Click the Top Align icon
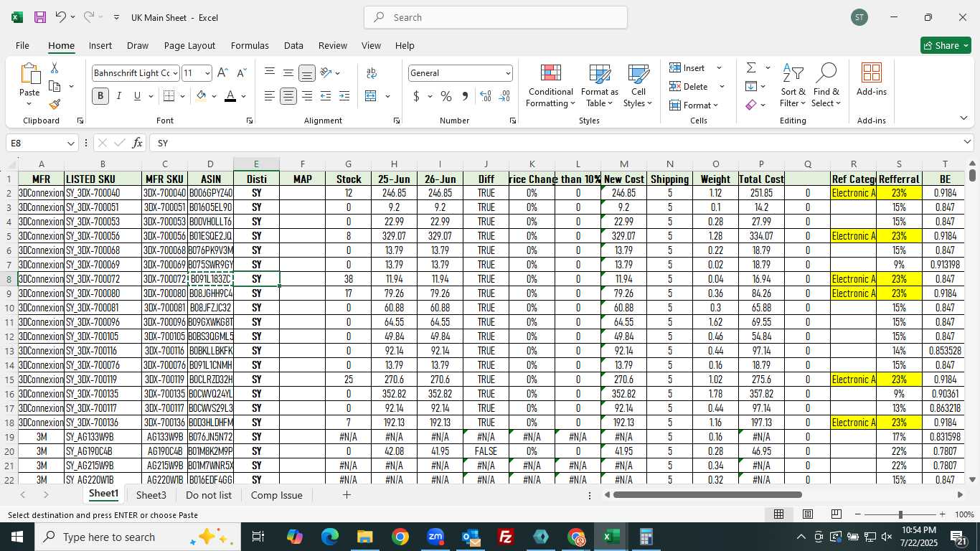980x551 pixels. coord(270,73)
